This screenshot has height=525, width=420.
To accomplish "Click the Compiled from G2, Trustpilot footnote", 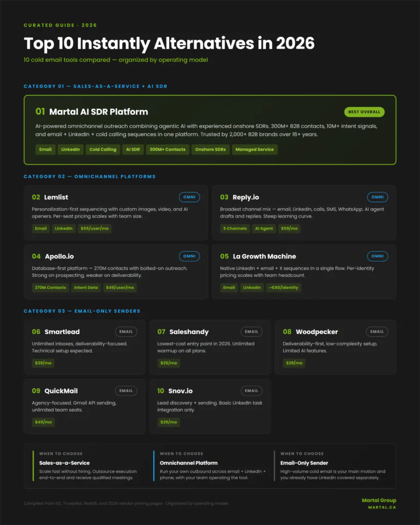I will (126, 503).
